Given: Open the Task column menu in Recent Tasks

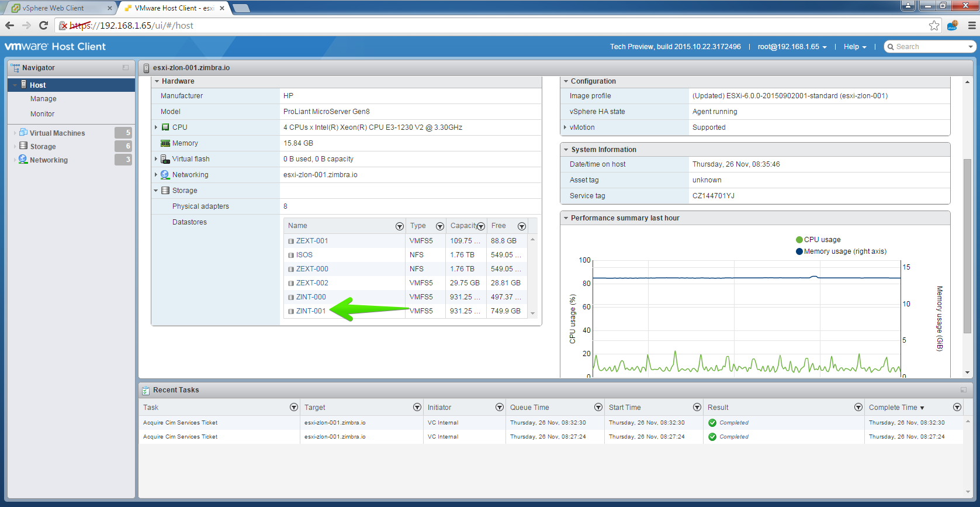Looking at the screenshot, I should pyautogui.click(x=294, y=407).
